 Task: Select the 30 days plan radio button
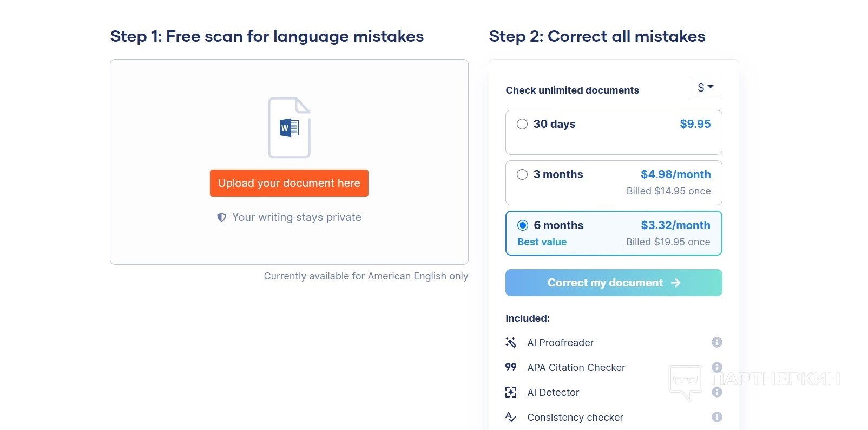coord(522,124)
